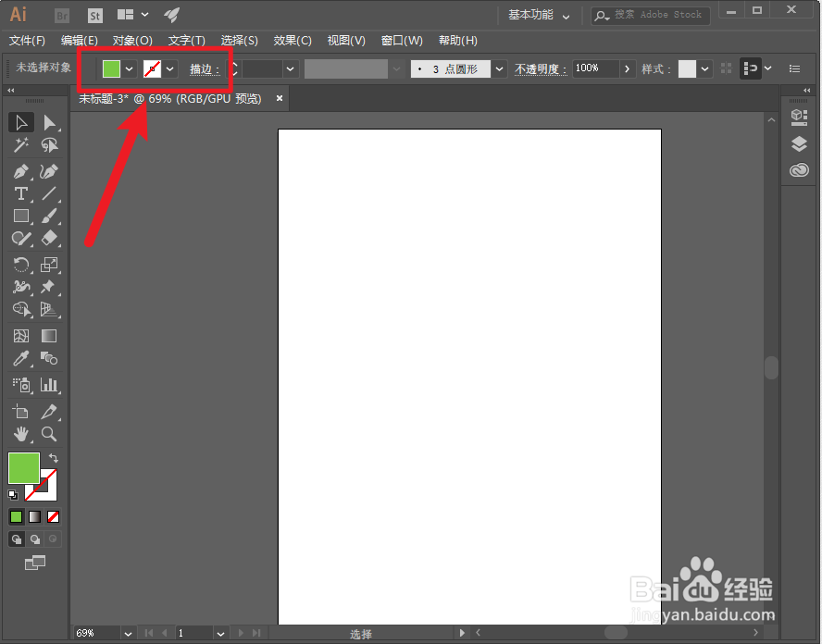Select the Artboard tool
This screenshot has height=644, width=822.
21,412
